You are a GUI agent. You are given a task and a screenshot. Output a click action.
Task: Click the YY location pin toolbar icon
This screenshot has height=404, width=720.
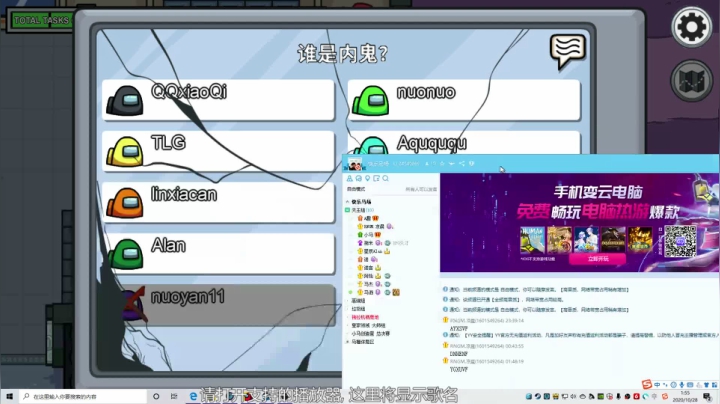(367, 178)
